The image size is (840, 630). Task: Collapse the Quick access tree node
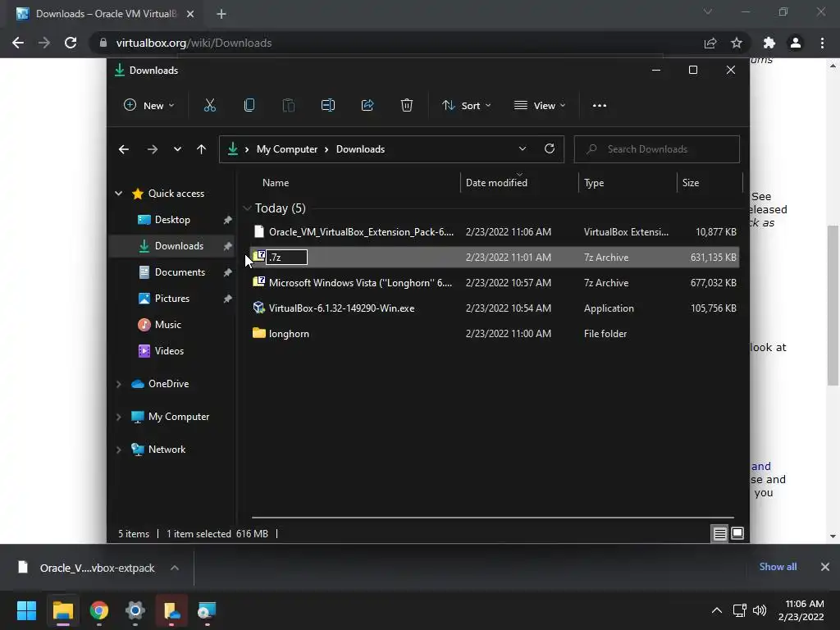pos(118,194)
